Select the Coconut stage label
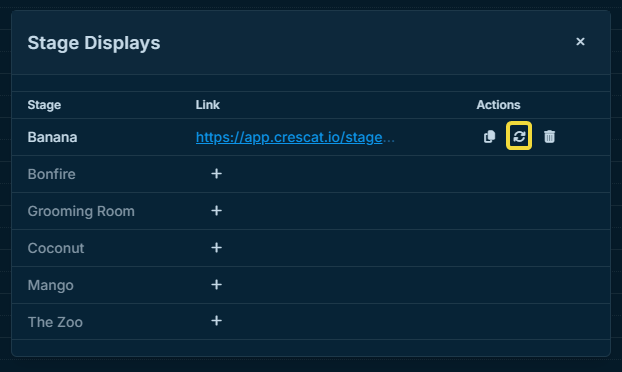The height and width of the screenshot is (372, 622). click(x=56, y=248)
